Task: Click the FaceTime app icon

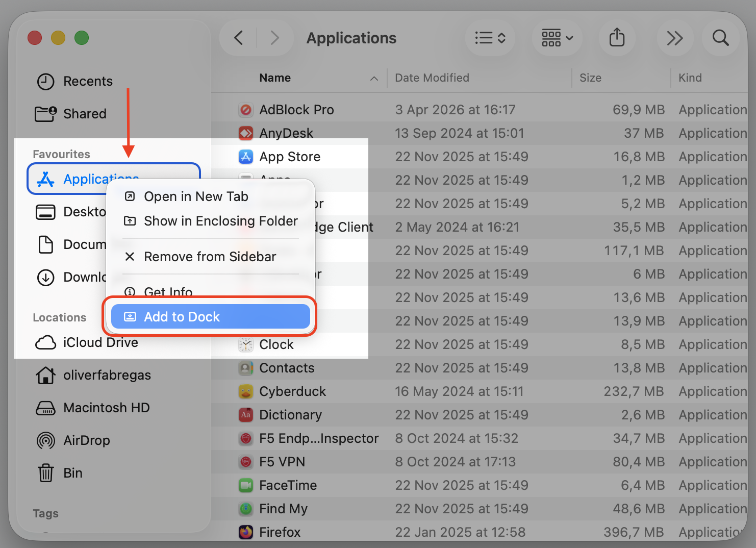Action: click(246, 485)
